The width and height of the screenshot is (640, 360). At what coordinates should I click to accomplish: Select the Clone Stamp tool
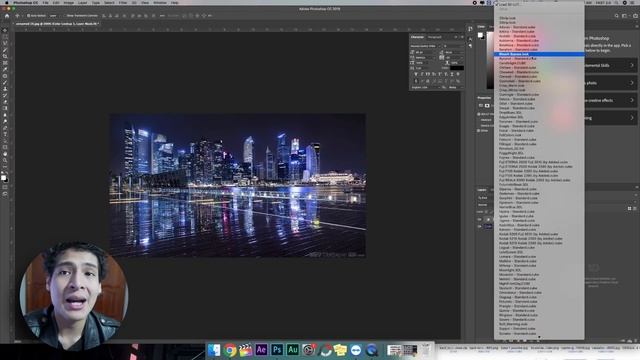[5, 89]
